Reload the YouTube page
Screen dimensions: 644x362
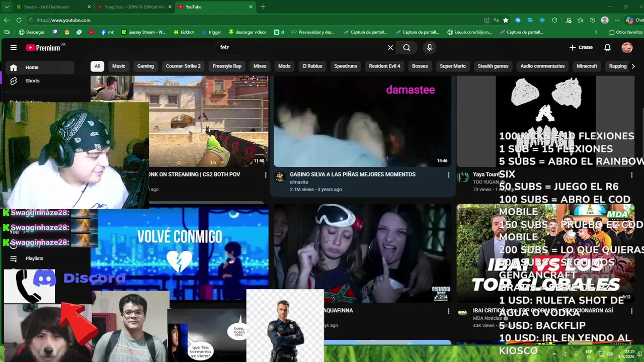pyautogui.click(x=19, y=20)
